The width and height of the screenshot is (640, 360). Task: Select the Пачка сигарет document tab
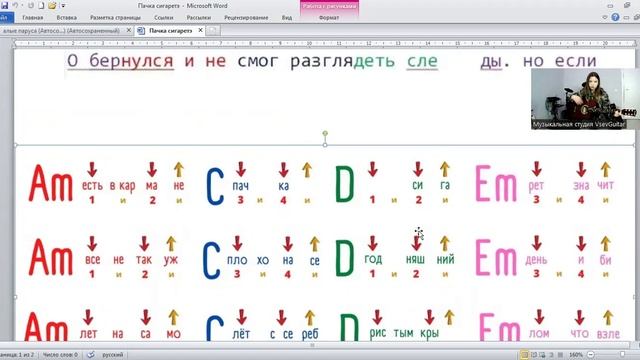point(171,31)
